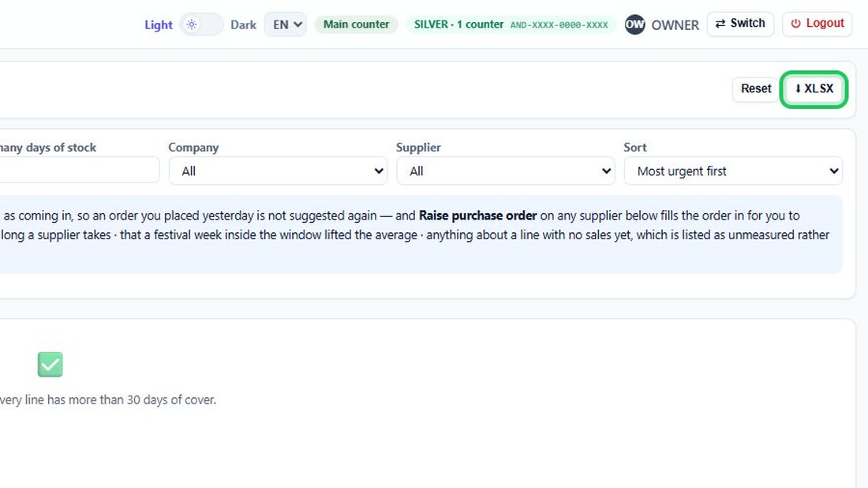
Task: Click the 'more than 30 days of cover' message
Action: (108, 400)
